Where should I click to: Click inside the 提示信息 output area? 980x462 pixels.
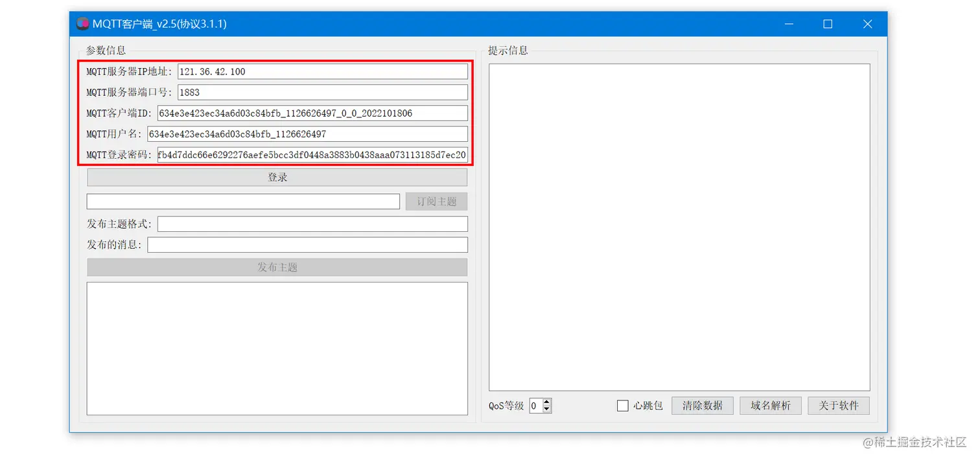[x=679, y=227]
